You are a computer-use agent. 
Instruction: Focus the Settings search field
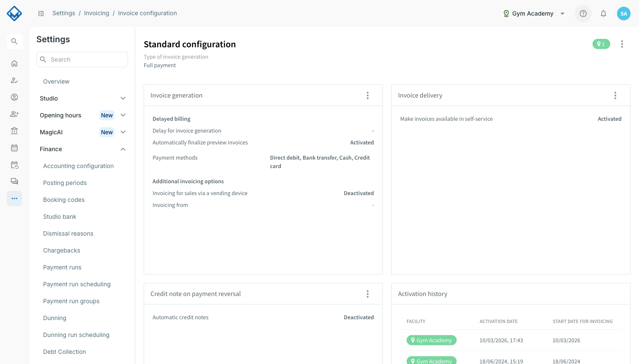click(x=82, y=60)
